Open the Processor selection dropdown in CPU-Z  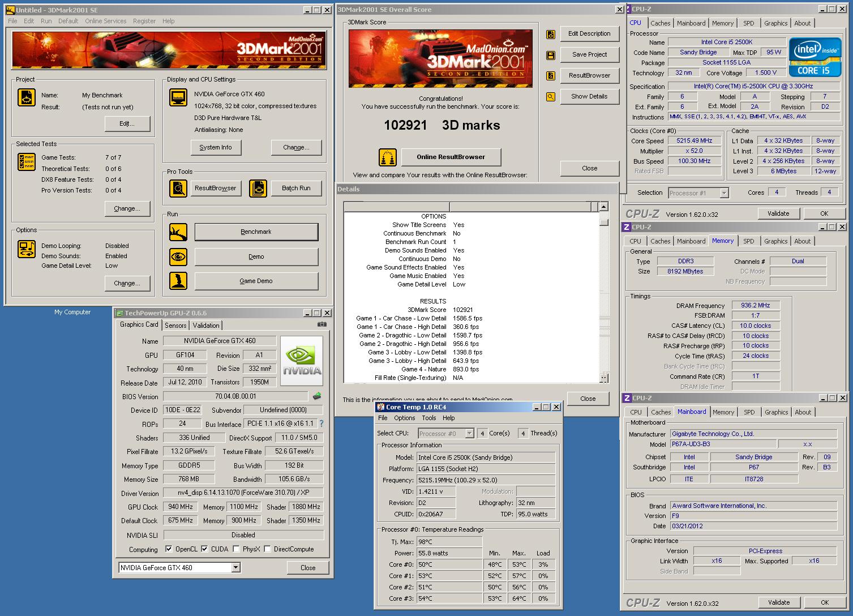pos(724,193)
